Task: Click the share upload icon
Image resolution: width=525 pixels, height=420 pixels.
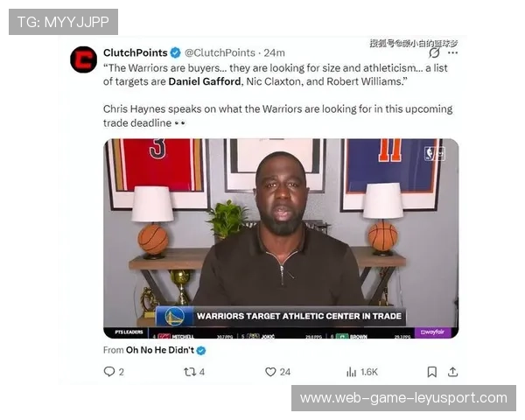Action: [452, 372]
